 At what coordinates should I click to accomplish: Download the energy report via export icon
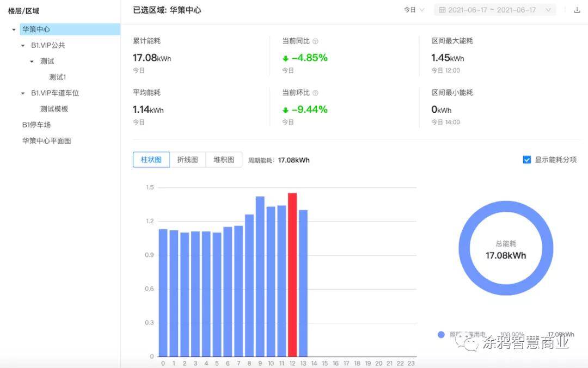(577, 10)
